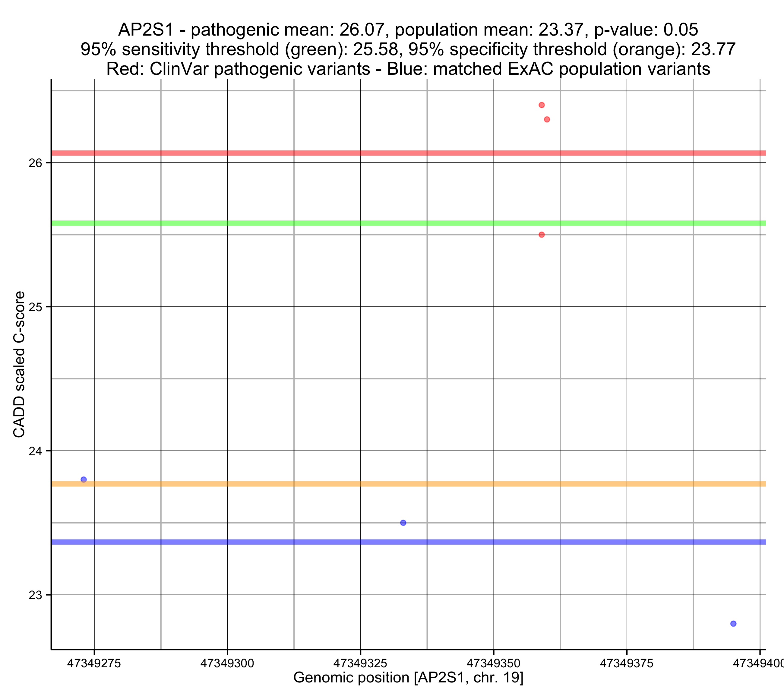The image size is (784, 696).
Task: Click the x-axis label 47349325
Action: (x=360, y=663)
